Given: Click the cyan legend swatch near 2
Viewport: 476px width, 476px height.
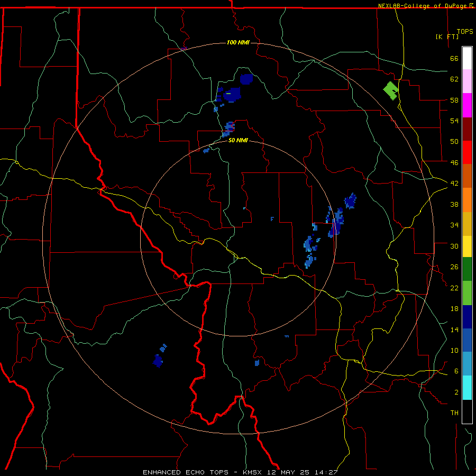Looking at the screenshot, I should click(x=467, y=388).
